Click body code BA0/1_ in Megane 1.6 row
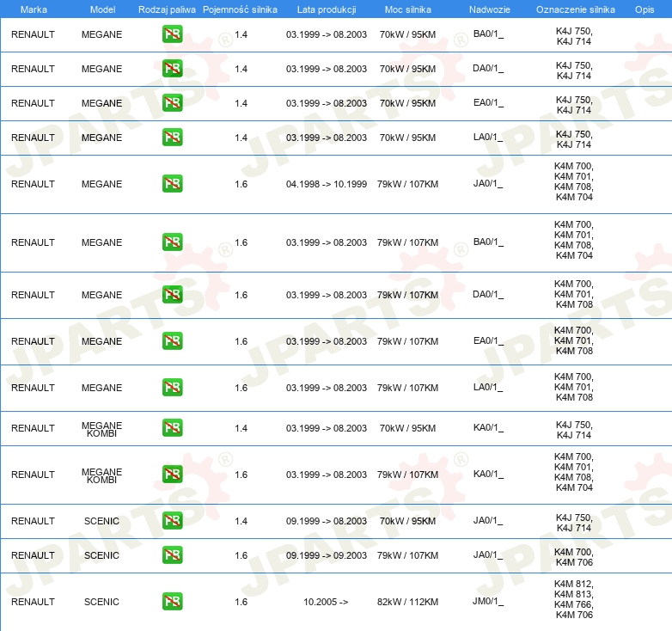 pyautogui.click(x=488, y=242)
